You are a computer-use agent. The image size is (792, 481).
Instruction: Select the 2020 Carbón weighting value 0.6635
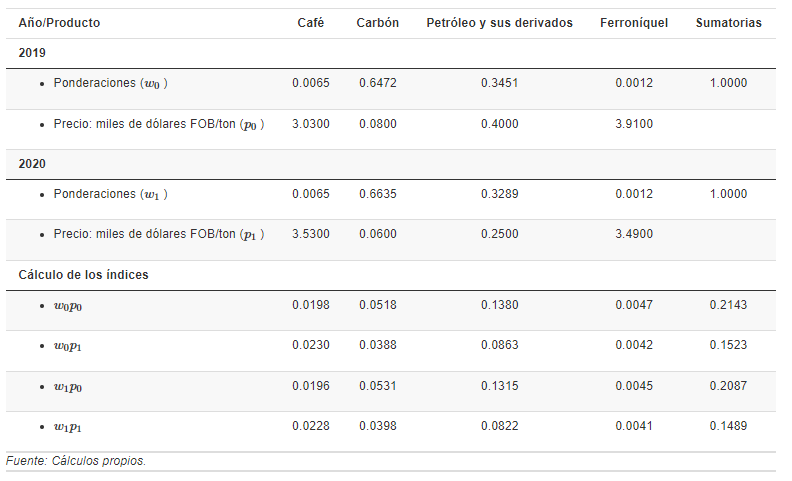click(x=378, y=194)
